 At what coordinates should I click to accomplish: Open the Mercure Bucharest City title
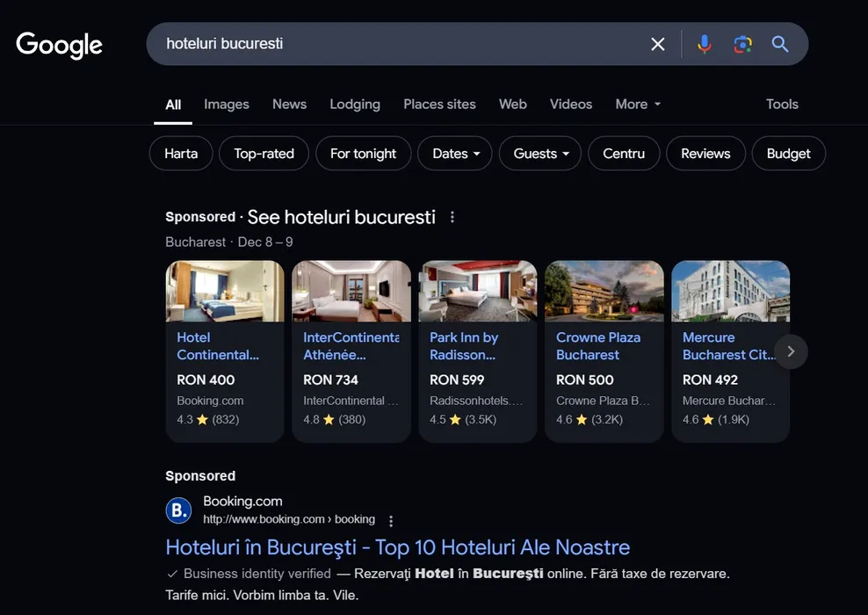[728, 346]
